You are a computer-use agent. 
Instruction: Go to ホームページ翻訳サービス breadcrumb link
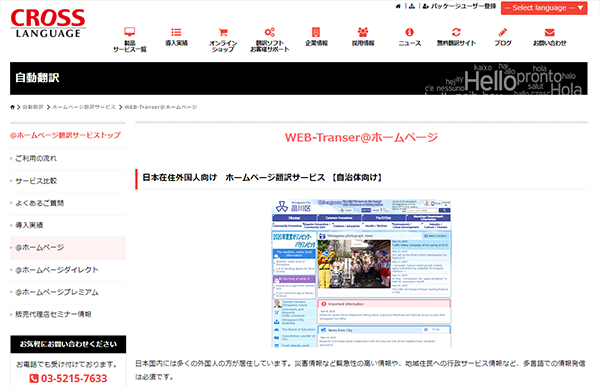coord(84,107)
